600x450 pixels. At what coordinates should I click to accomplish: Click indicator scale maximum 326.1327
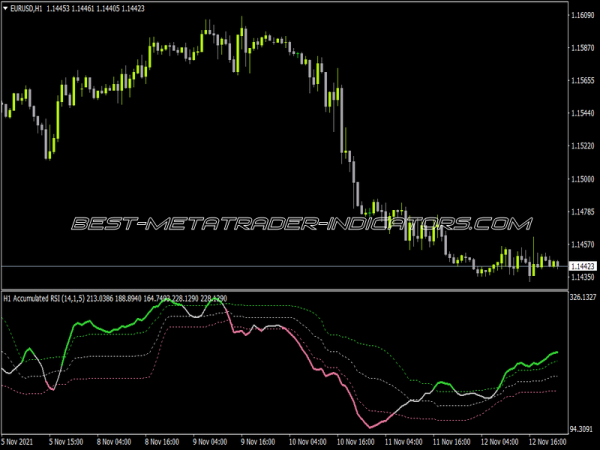(x=583, y=297)
